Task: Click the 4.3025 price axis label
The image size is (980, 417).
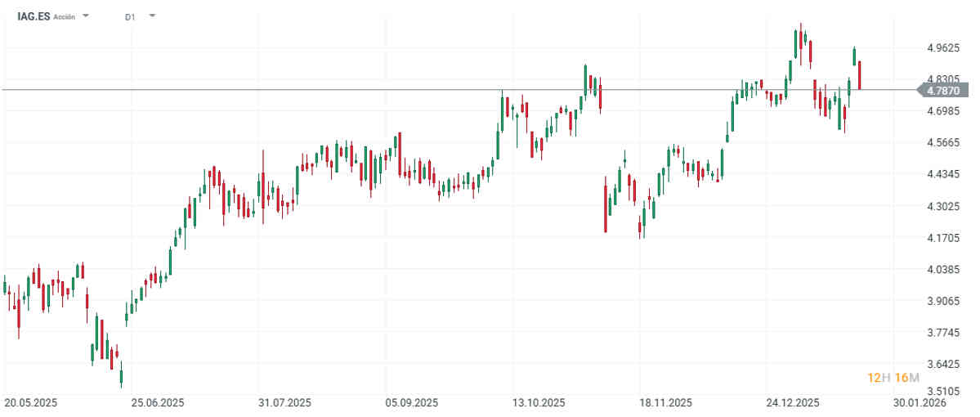Action: tap(943, 206)
